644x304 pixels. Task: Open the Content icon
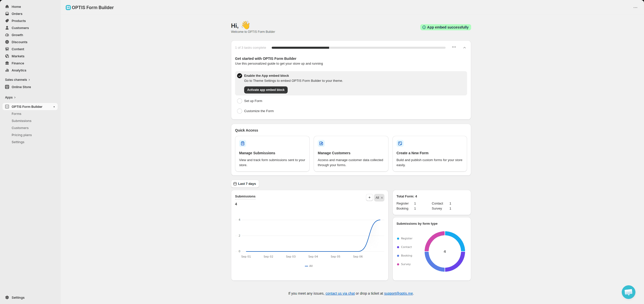[x=7, y=49]
